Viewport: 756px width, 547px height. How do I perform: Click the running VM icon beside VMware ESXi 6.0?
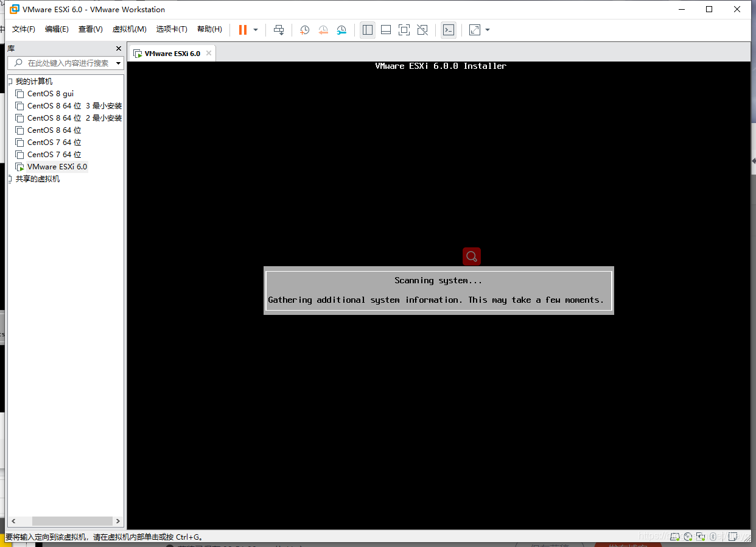[20, 167]
